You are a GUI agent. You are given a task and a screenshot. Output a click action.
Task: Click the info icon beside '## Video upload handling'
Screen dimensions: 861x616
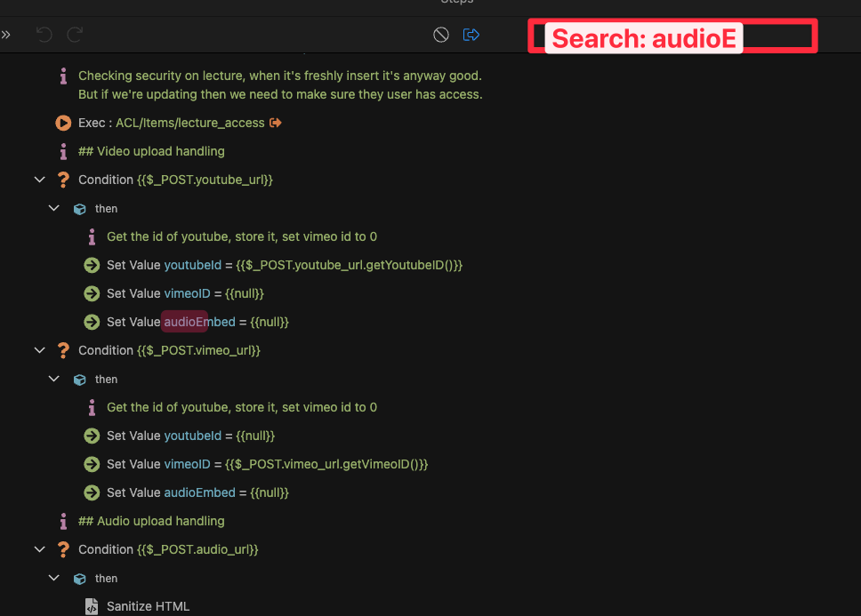pos(63,151)
